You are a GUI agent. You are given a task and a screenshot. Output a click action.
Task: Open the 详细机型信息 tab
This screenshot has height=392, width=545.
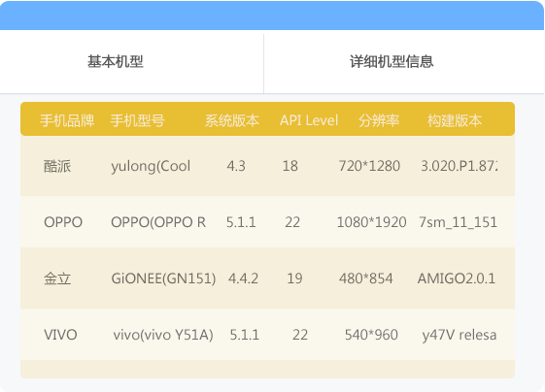392,61
